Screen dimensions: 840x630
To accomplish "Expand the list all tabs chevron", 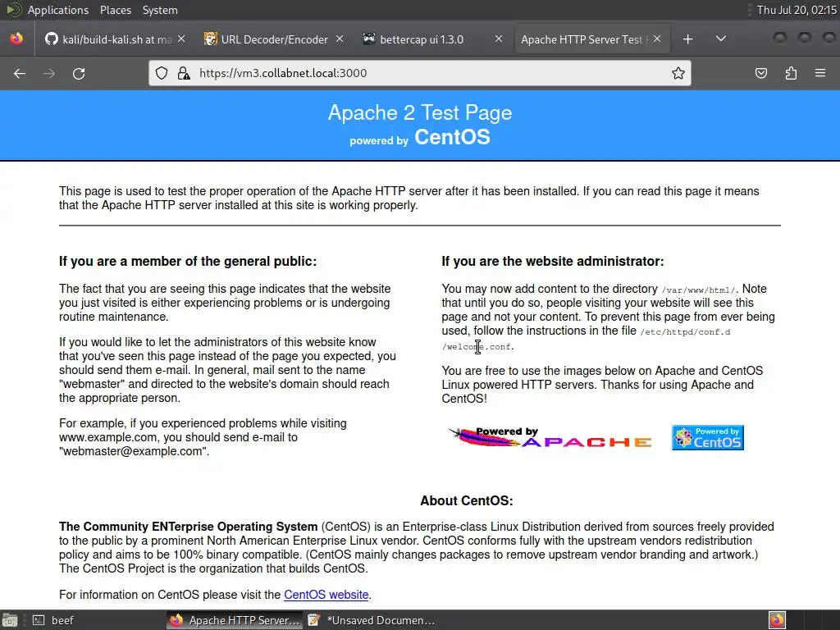I will pos(721,39).
